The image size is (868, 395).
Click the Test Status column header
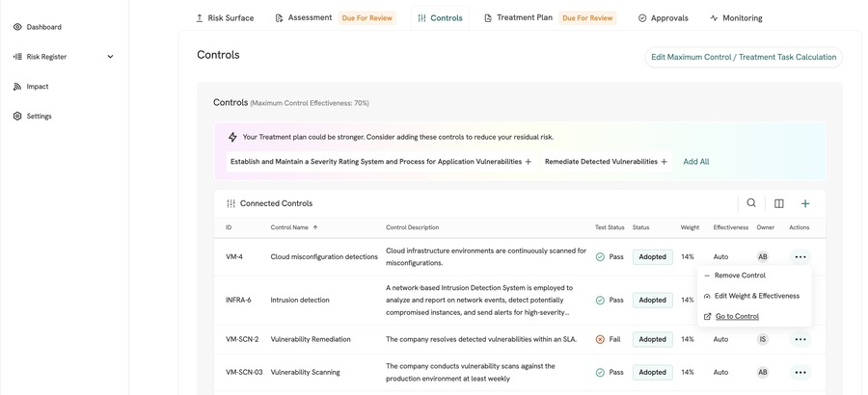tap(610, 227)
